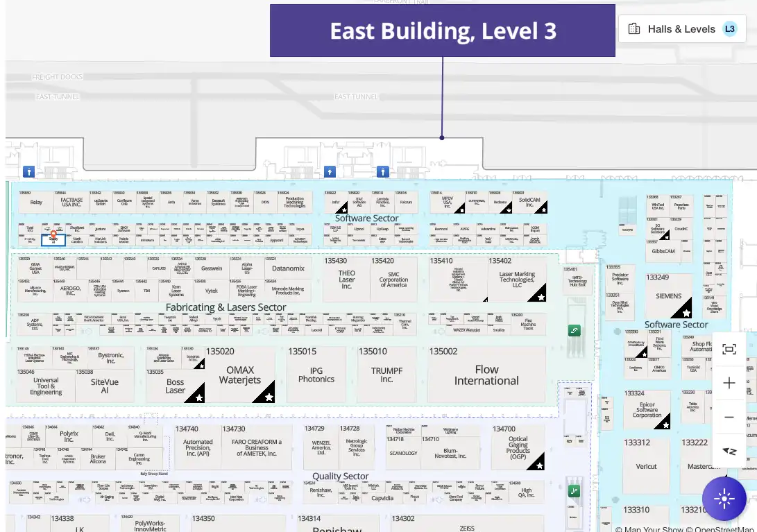Select the SCANOLOGY booth
The image size is (757, 532).
click(x=404, y=454)
